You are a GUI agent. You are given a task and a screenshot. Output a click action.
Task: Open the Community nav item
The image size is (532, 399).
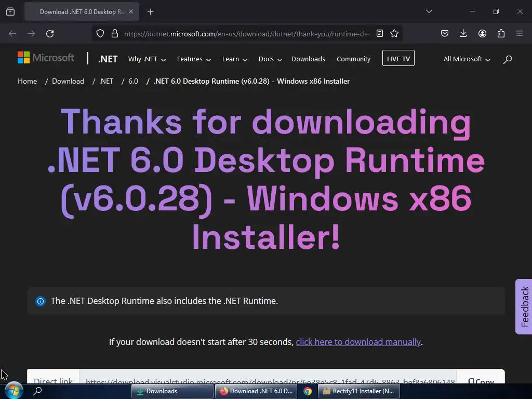[353, 59]
